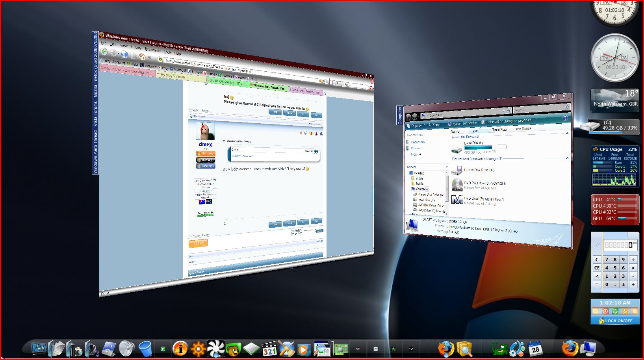Click the Firefox home icon in toolbar
644x360 pixels.
(143, 57)
